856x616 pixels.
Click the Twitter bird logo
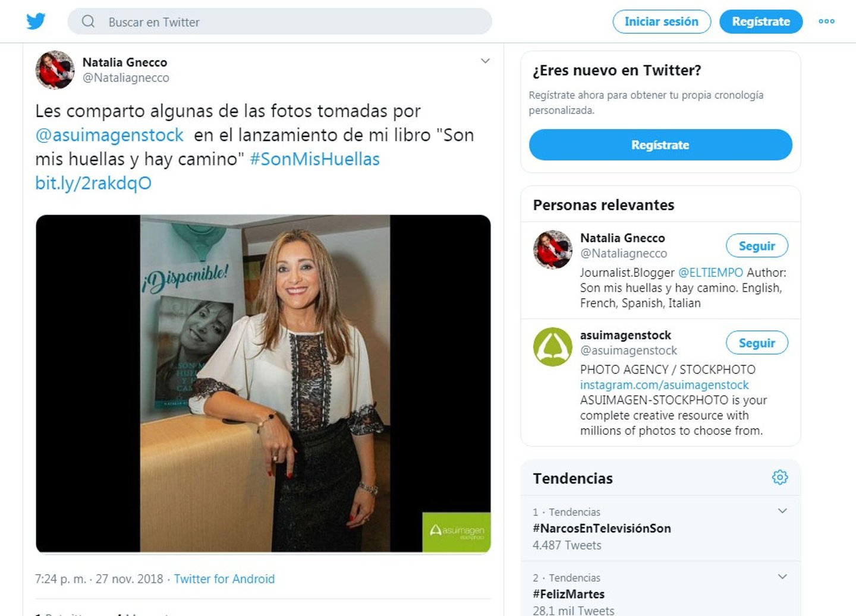(x=36, y=21)
